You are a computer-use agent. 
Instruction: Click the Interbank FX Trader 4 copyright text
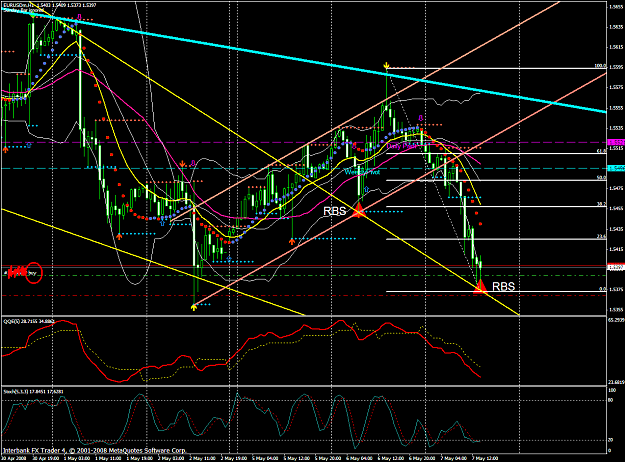click(x=94, y=450)
